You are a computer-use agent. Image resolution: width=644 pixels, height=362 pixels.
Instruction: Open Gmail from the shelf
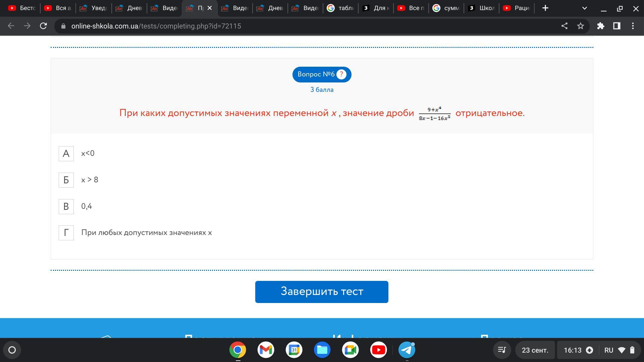click(266, 350)
